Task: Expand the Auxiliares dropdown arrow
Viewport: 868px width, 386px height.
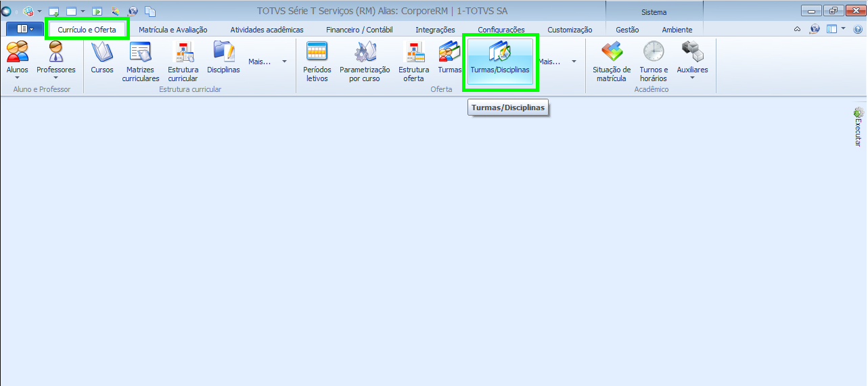Action: tap(692, 78)
